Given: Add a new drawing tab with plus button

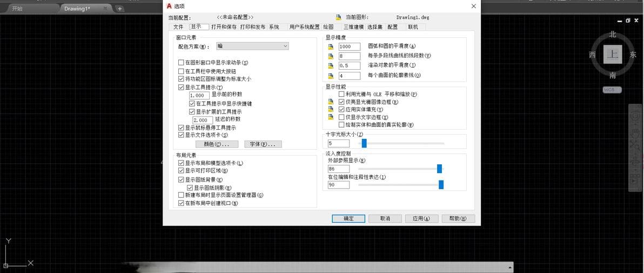Looking at the screenshot, I should [x=119, y=8].
